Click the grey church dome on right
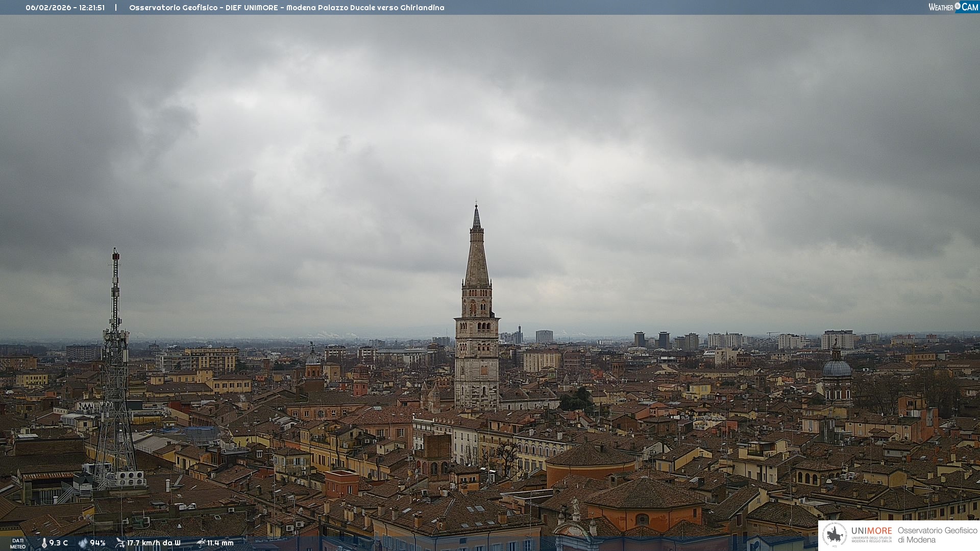Screen dimensions: 980x551 pos(837,368)
